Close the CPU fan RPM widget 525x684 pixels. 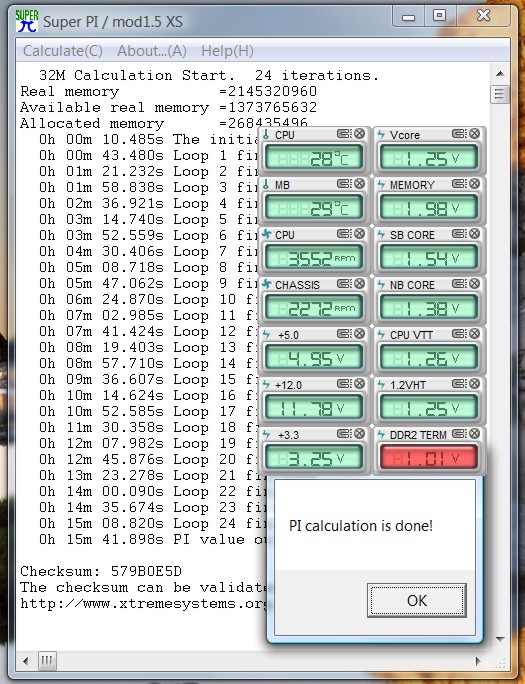[x=359, y=234]
